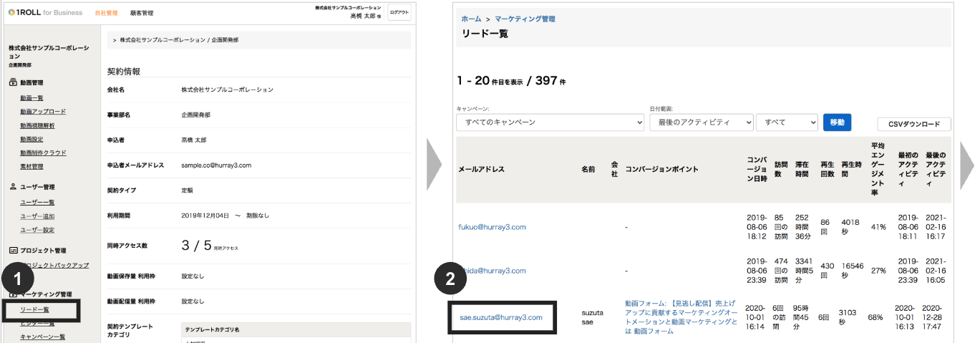Screen dimensions: 980x343
Task: Open the すべてのキャンペーン campaign dropdown
Action: pos(550,122)
